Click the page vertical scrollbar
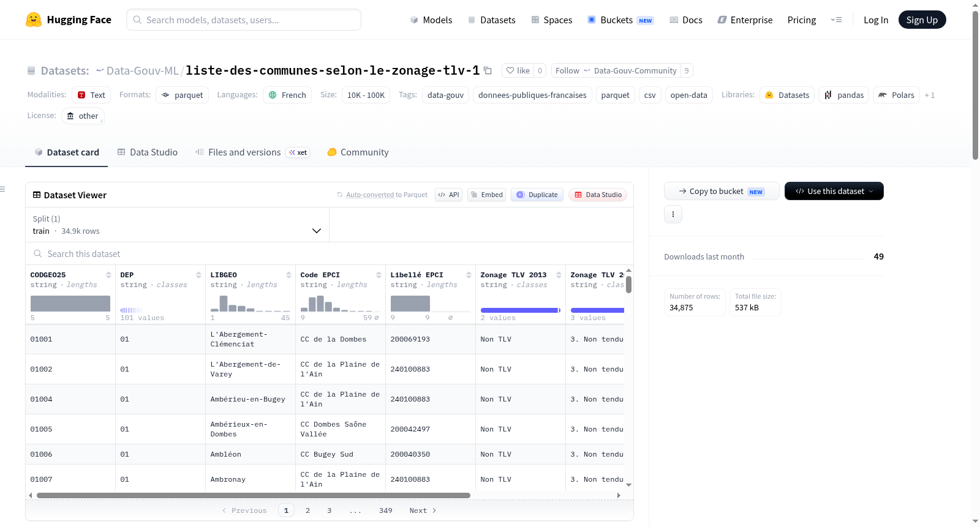 pos(975,85)
